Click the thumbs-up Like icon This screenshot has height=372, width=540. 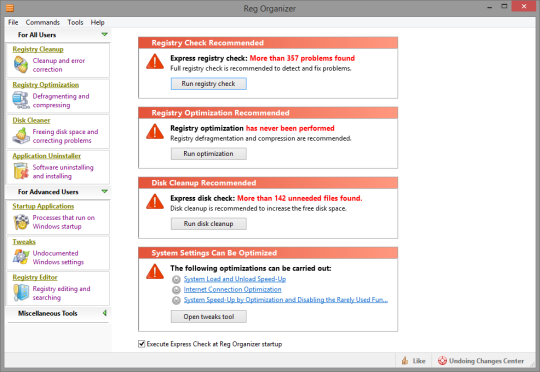pyautogui.click(x=405, y=361)
